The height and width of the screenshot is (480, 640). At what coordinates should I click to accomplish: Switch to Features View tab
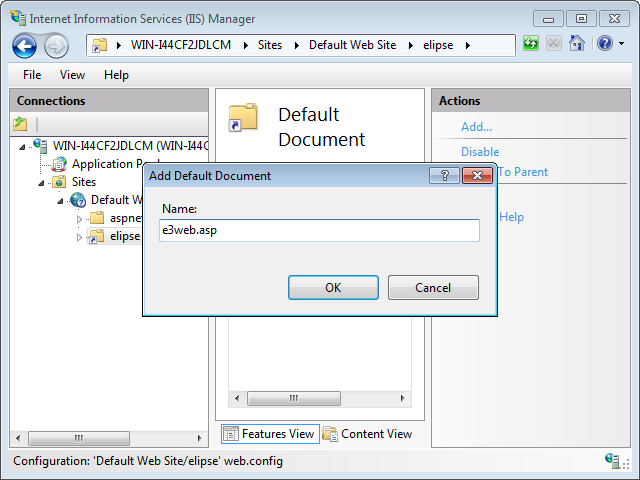point(271,434)
